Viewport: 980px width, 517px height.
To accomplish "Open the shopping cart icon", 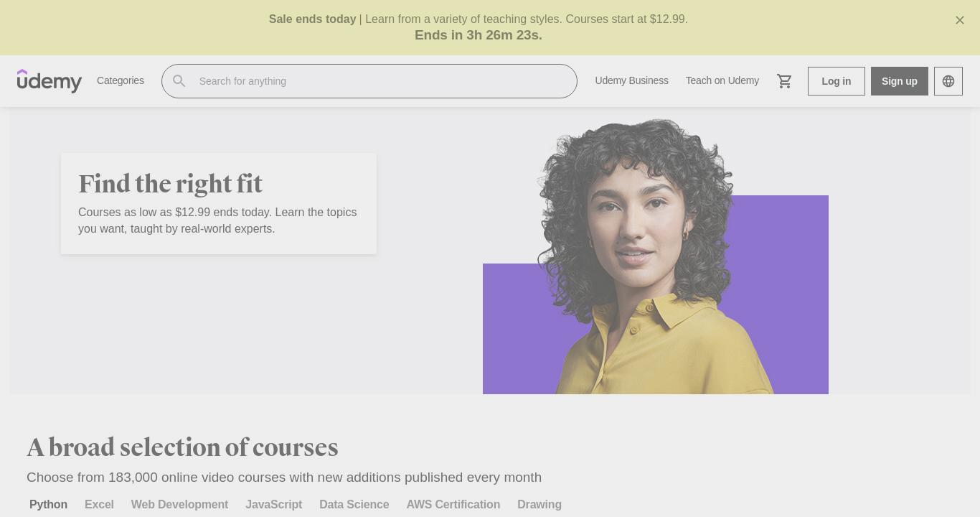I will click(x=784, y=81).
